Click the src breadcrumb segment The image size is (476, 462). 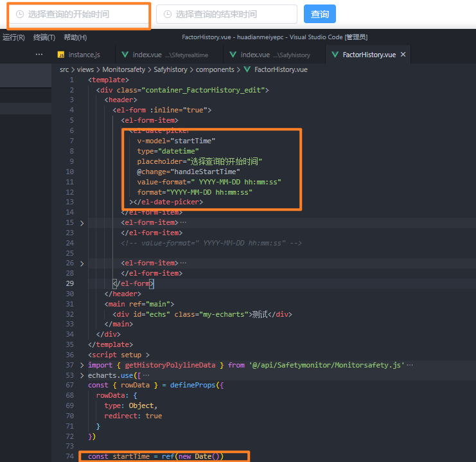click(64, 69)
